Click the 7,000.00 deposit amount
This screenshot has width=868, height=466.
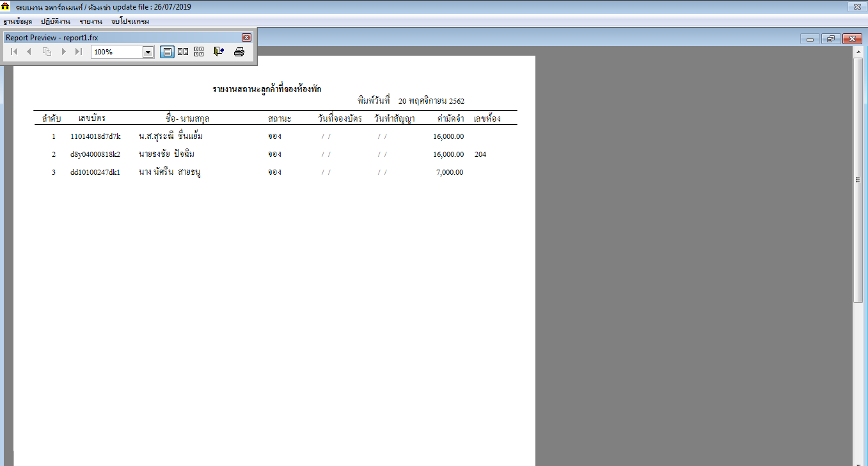point(450,172)
